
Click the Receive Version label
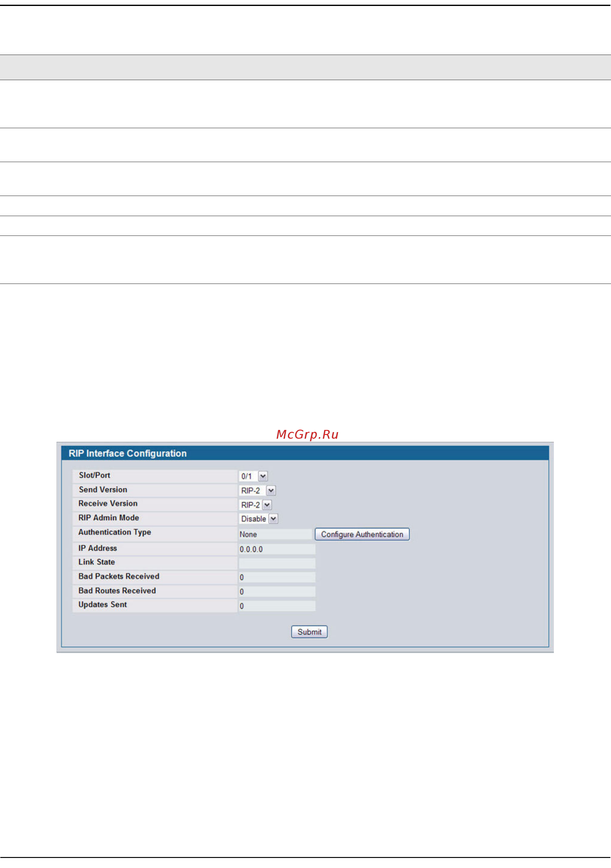[x=108, y=504]
